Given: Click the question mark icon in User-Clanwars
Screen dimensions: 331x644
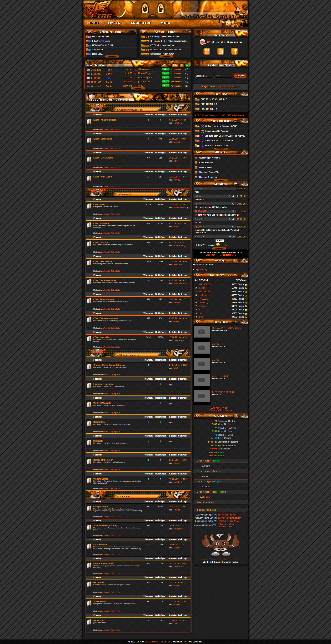Looking at the screenshot, I should (182, 65).
